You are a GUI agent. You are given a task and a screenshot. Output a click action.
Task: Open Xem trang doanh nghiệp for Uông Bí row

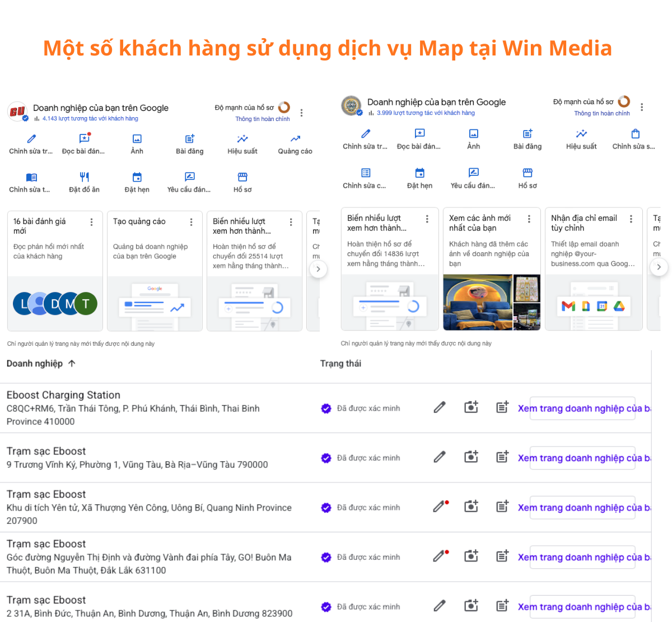pos(583,508)
